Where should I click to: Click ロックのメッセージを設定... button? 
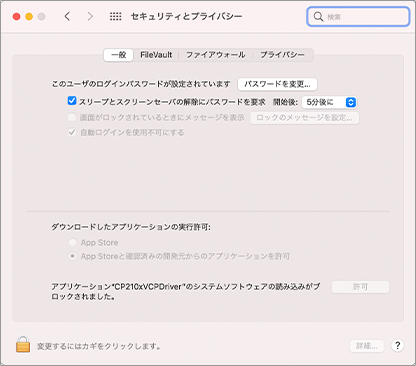point(304,118)
